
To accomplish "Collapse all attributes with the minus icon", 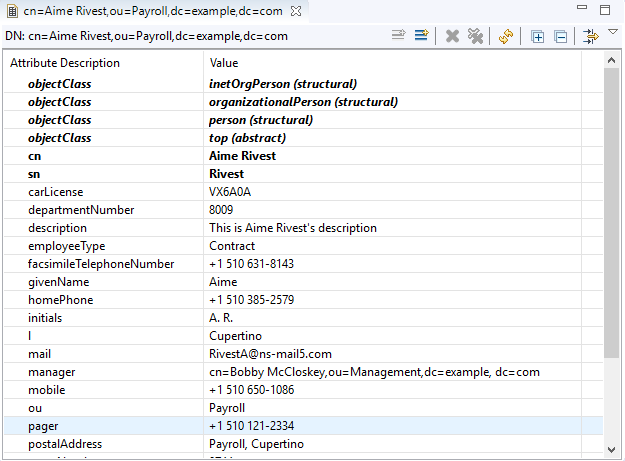I will pyautogui.click(x=560, y=36).
